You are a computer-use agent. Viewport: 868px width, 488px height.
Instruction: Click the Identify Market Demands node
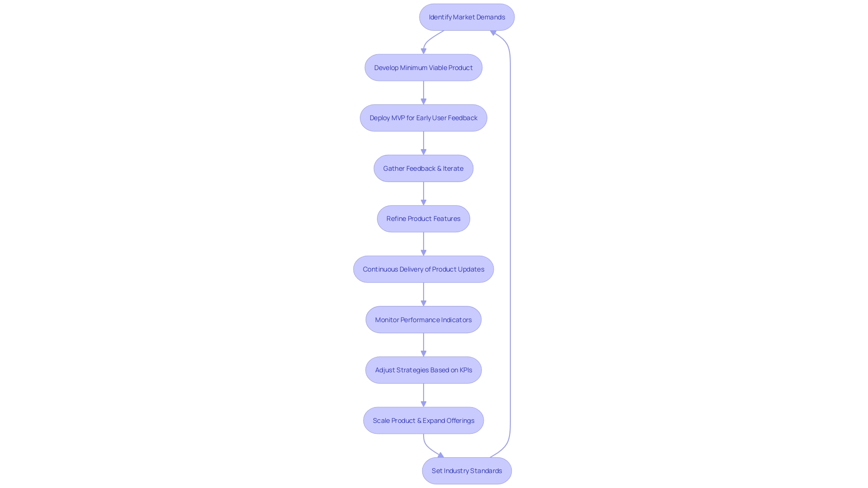tap(467, 17)
